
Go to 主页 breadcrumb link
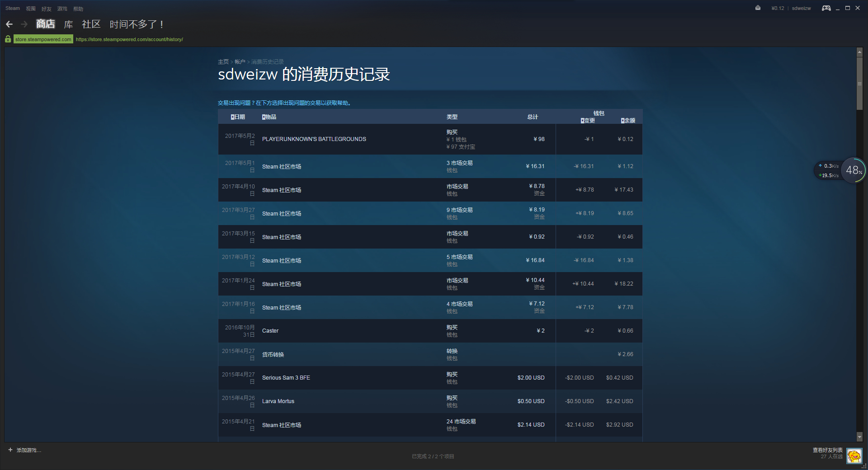tap(223, 62)
